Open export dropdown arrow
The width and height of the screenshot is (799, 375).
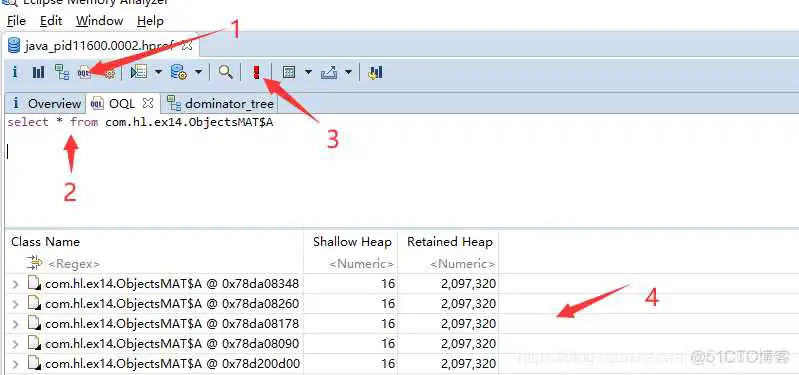click(x=349, y=72)
